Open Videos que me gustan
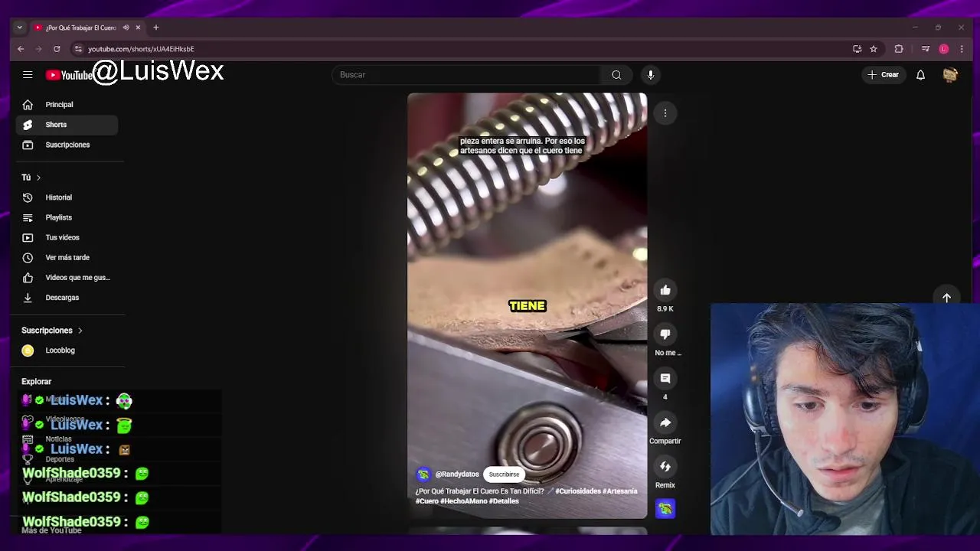980x551 pixels. click(x=67, y=278)
